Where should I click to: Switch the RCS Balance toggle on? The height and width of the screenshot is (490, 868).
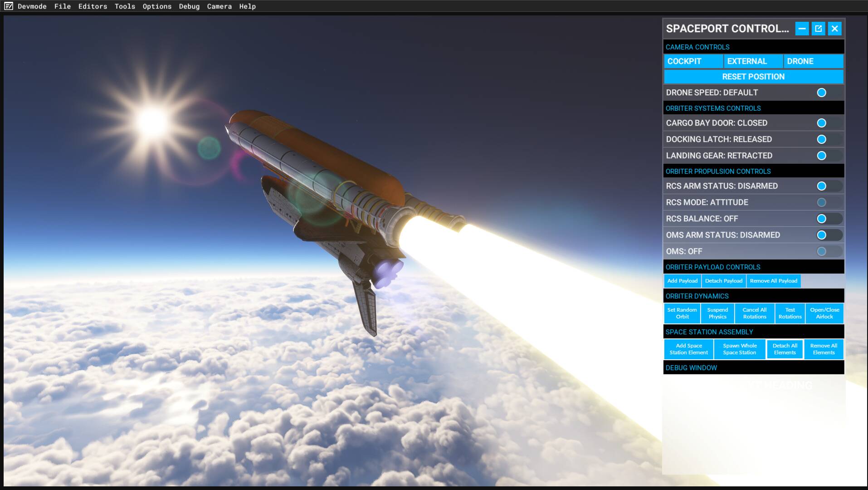[829, 219]
